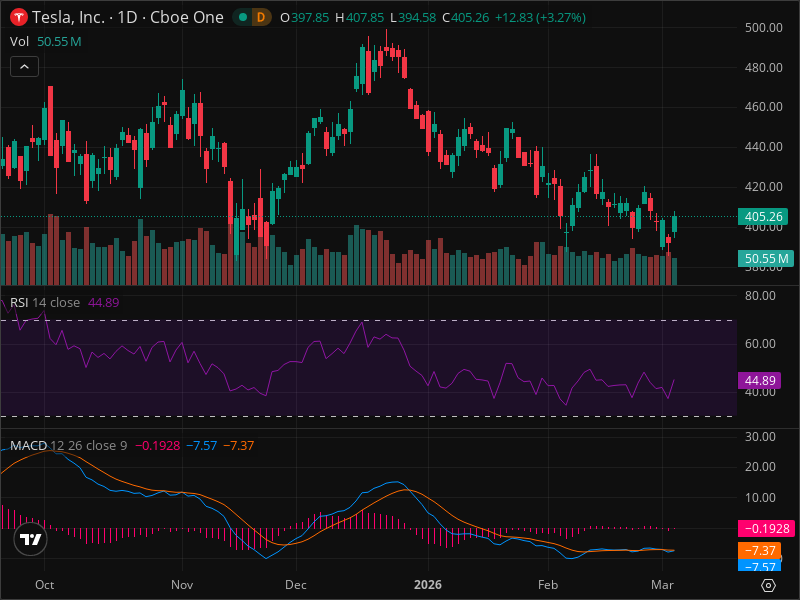Click the low price value 394.58

pyautogui.click(x=417, y=18)
